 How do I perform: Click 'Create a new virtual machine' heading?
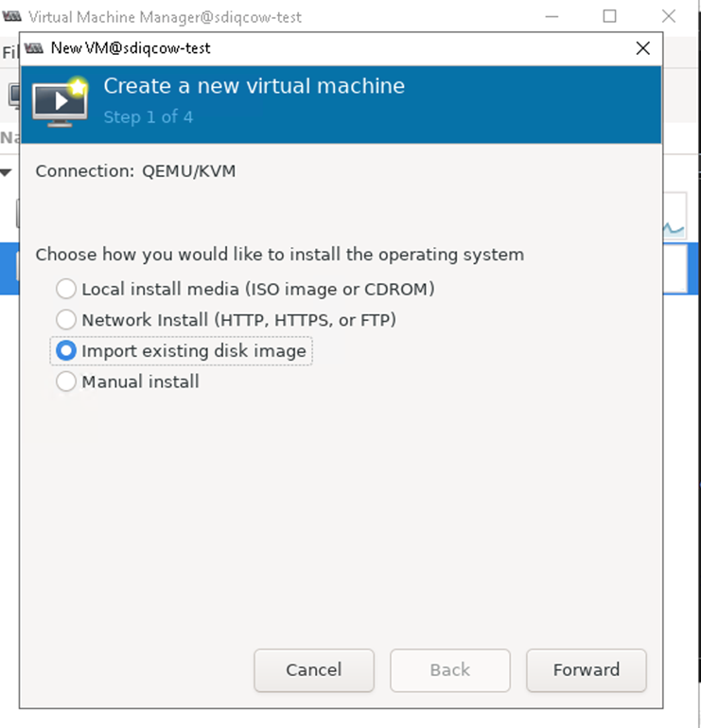254,86
